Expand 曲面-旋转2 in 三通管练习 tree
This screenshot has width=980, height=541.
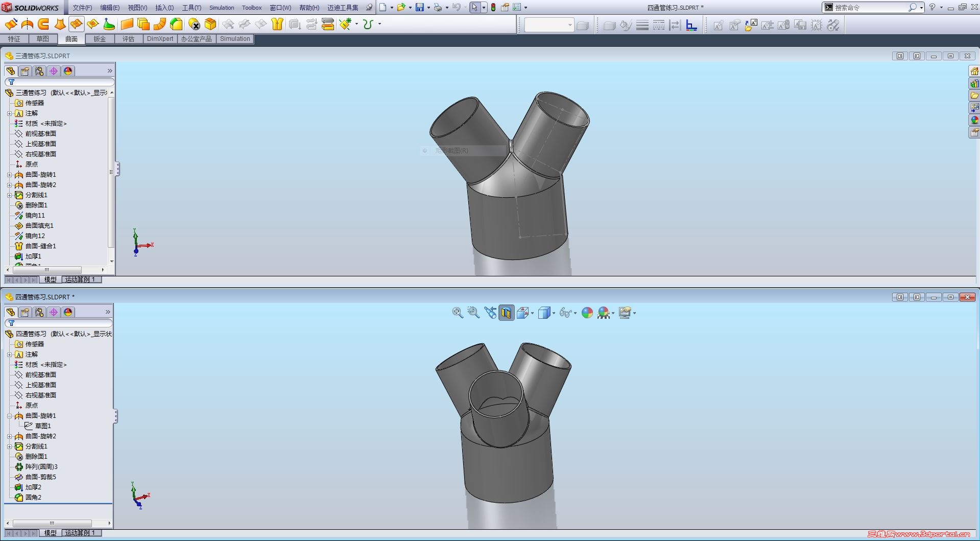tap(9, 185)
